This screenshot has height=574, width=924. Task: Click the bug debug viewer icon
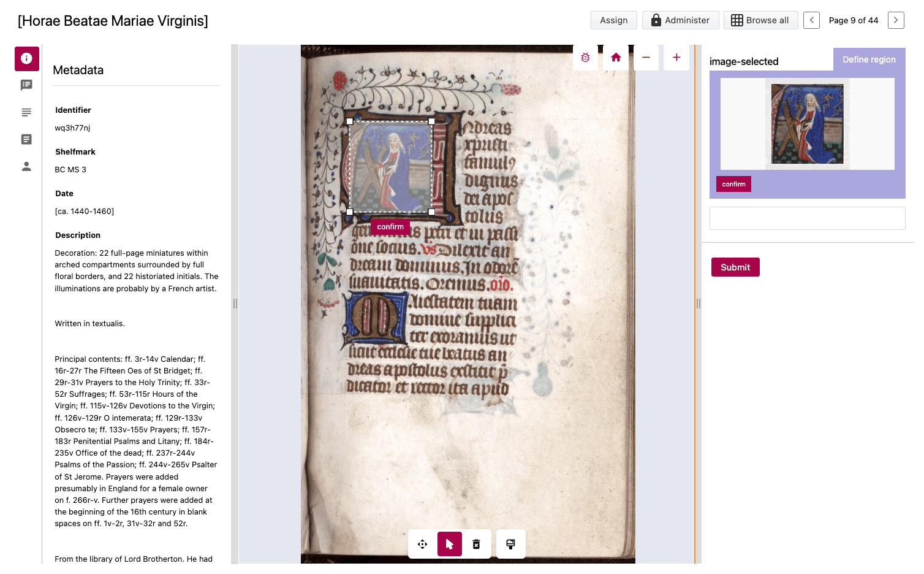point(585,58)
